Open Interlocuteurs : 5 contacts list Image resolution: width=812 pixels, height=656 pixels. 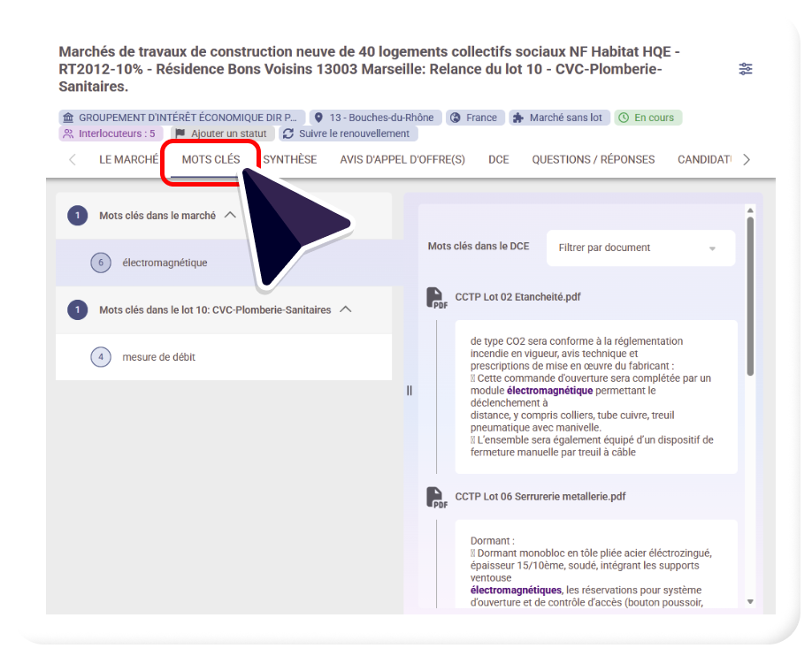(x=111, y=133)
